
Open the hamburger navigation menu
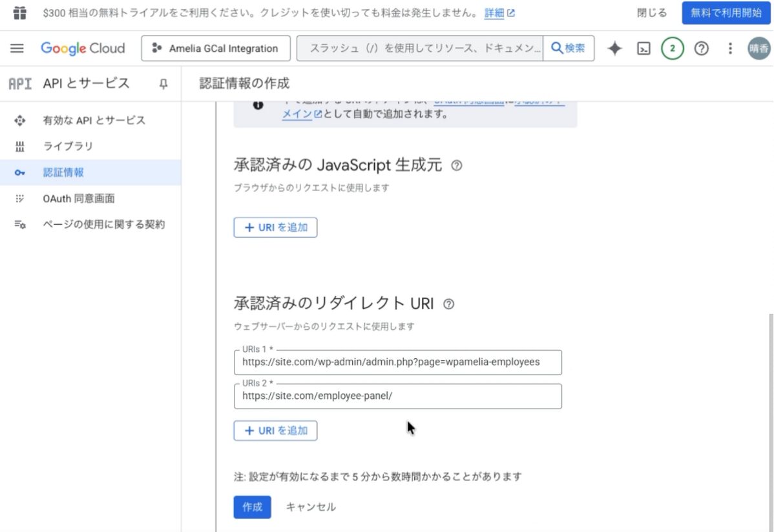(17, 48)
